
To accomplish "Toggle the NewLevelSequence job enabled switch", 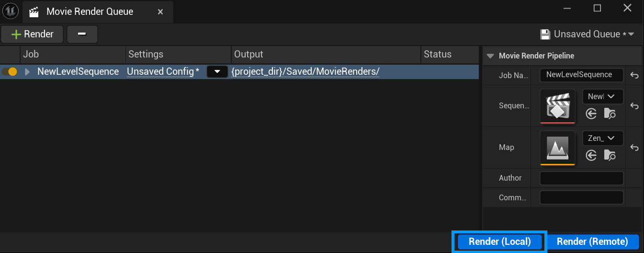I will pyautogui.click(x=10, y=72).
